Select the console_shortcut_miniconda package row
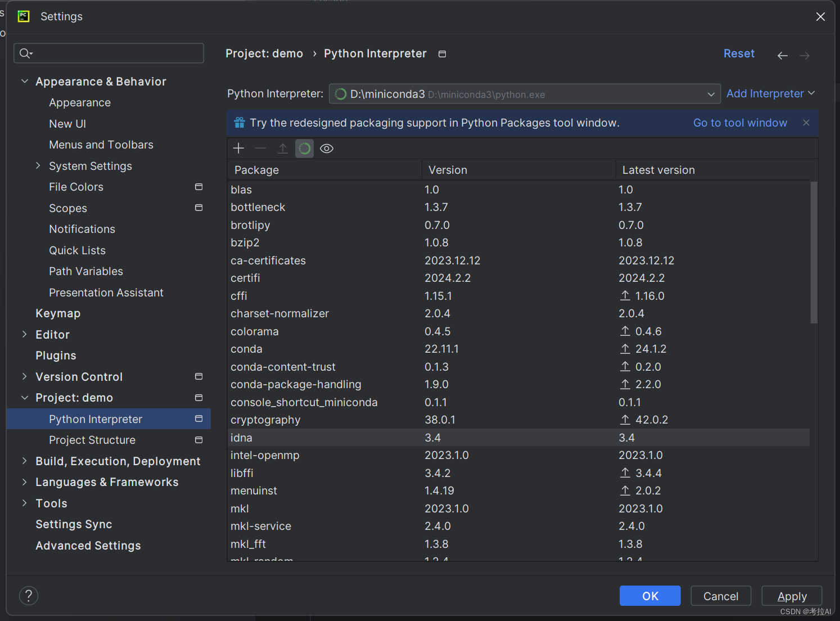840x621 pixels. click(x=518, y=402)
